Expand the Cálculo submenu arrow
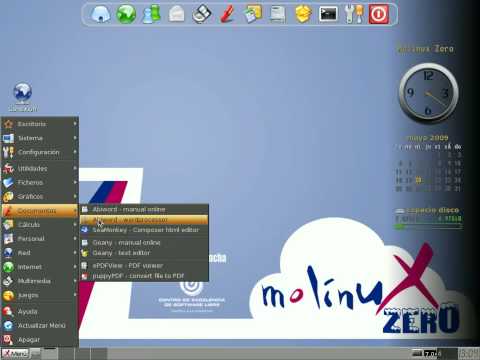The image size is (480, 360). pyautogui.click(x=75, y=225)
